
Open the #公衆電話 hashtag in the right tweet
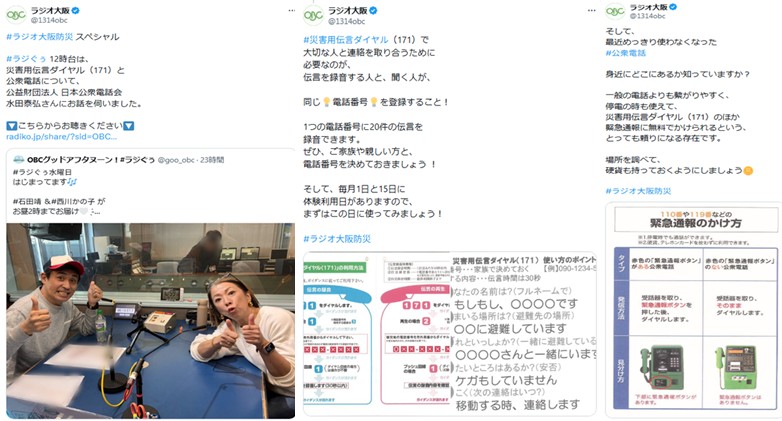625,53
